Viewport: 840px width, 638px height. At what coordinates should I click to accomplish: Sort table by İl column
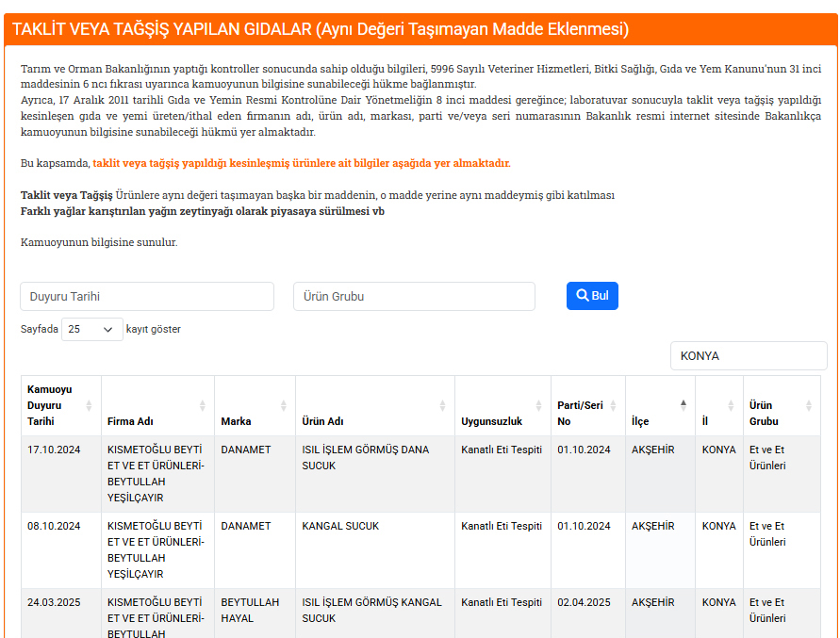719,405
